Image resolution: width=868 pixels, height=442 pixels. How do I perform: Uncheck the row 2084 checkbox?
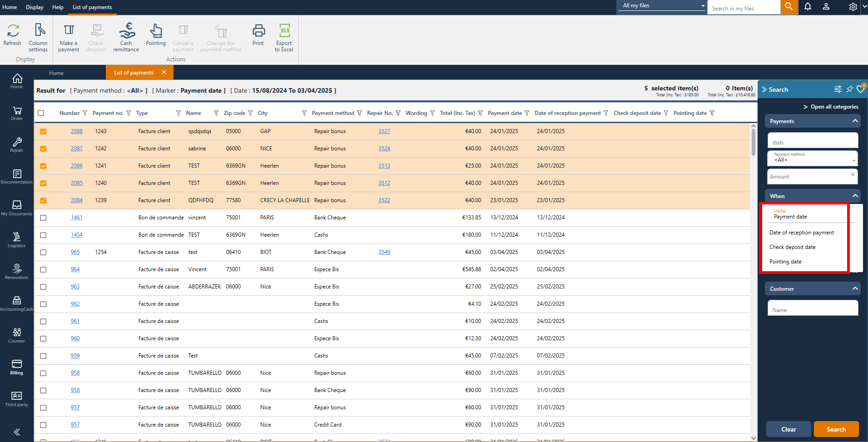43,200
